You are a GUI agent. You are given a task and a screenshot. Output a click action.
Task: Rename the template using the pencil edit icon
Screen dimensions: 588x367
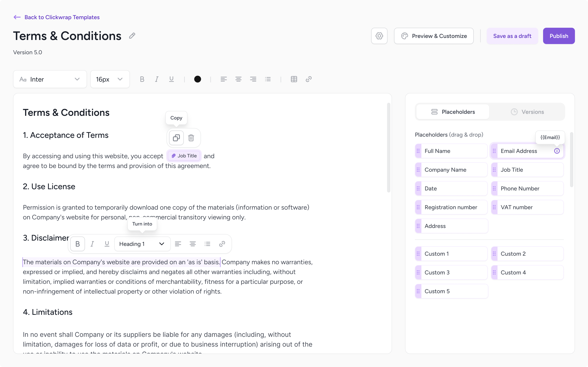click(132, 35)
